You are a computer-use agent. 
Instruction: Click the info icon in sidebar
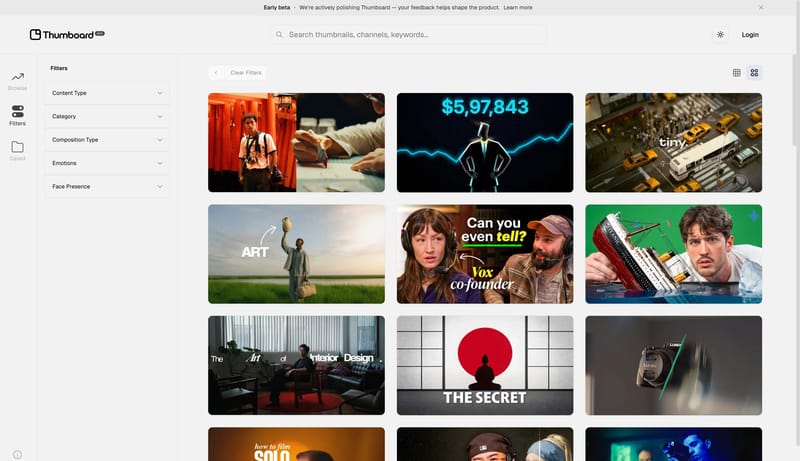pyautogui.click(x=17, y=454)
